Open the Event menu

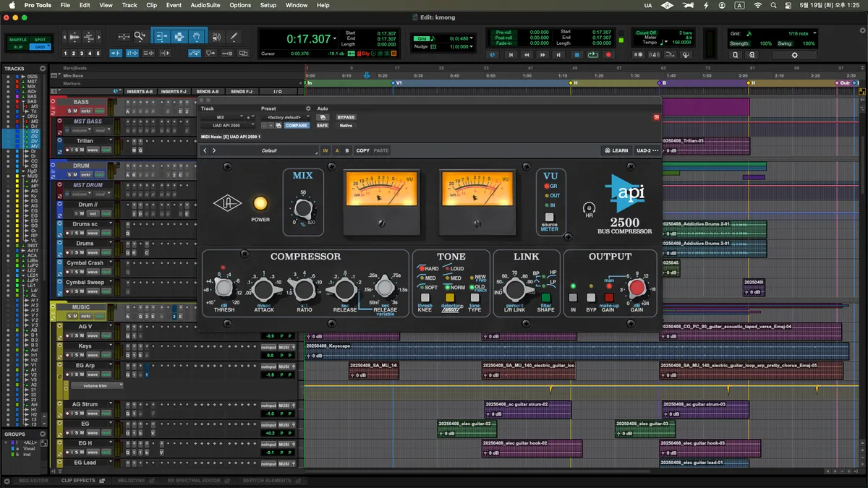(x=174, y=5)
